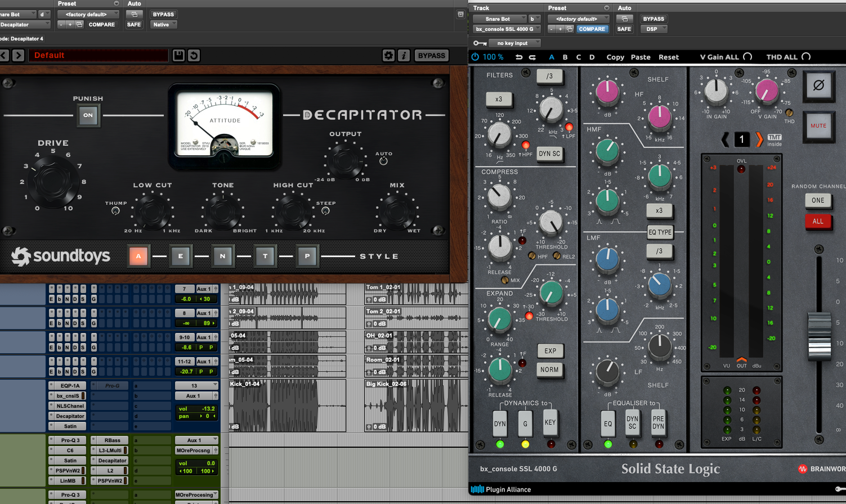Select Decapitator style P
Viewport: 846px width, 504px height.
tap(307, 256)
